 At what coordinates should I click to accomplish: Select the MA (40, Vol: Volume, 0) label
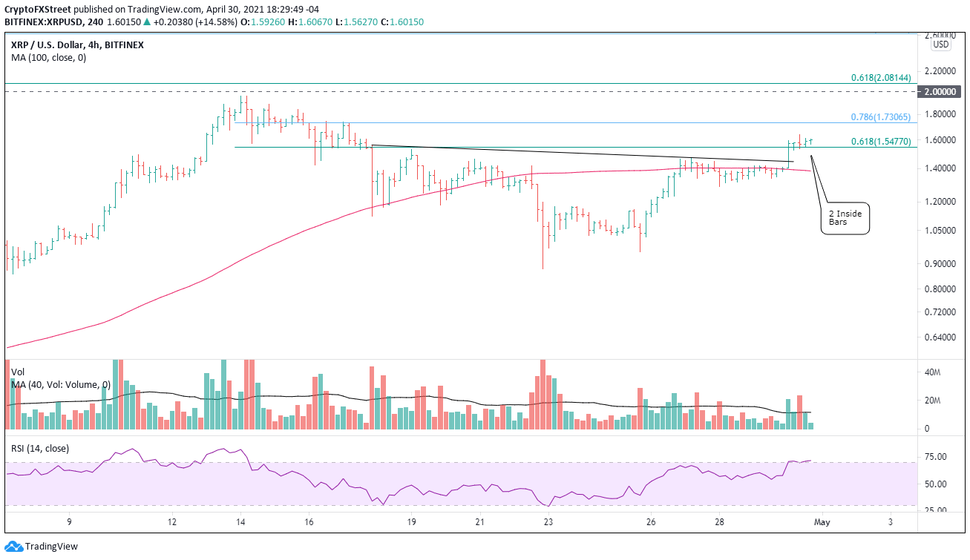point(60,383)
